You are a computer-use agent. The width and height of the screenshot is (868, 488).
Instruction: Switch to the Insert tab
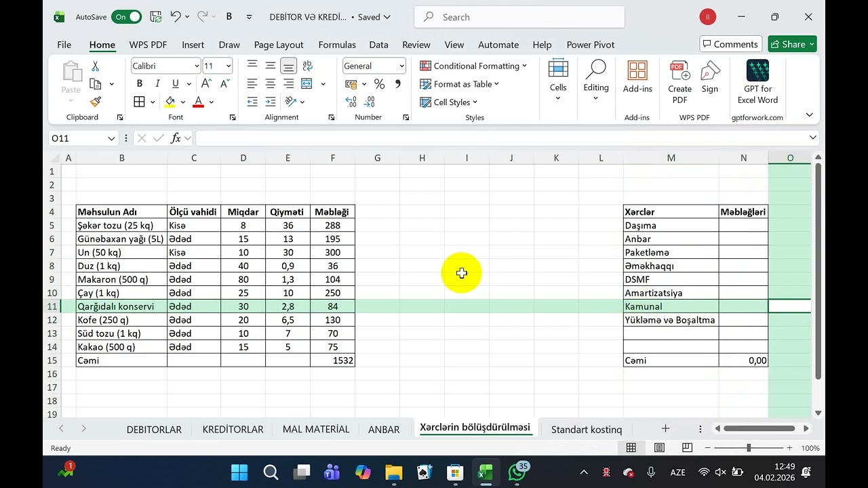[x=193, y=45]
